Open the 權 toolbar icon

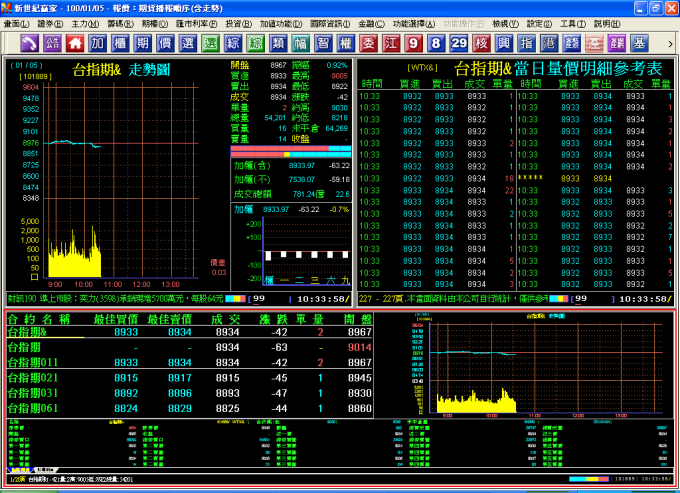pyautogui.click(x=346, y=43)
